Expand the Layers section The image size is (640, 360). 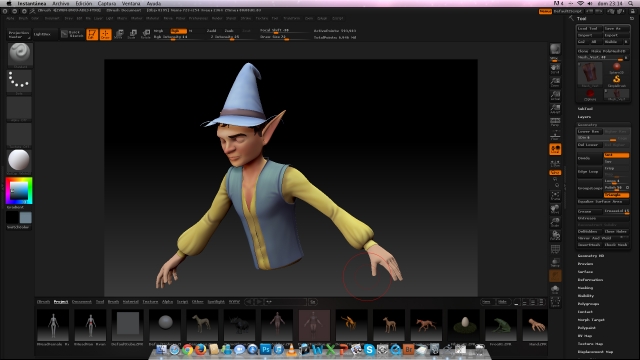(584, 117)
